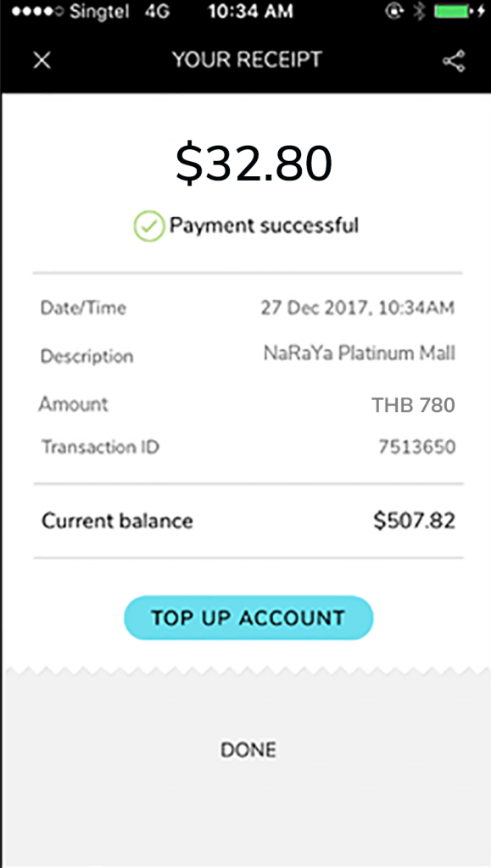
Task: Tap the share icon on the receipt
Action: click(455, 59)
